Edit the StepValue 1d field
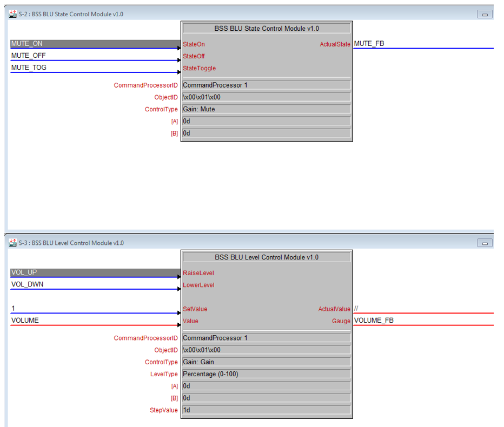Viewport: 504px width, 427px height. pos(266,410)
